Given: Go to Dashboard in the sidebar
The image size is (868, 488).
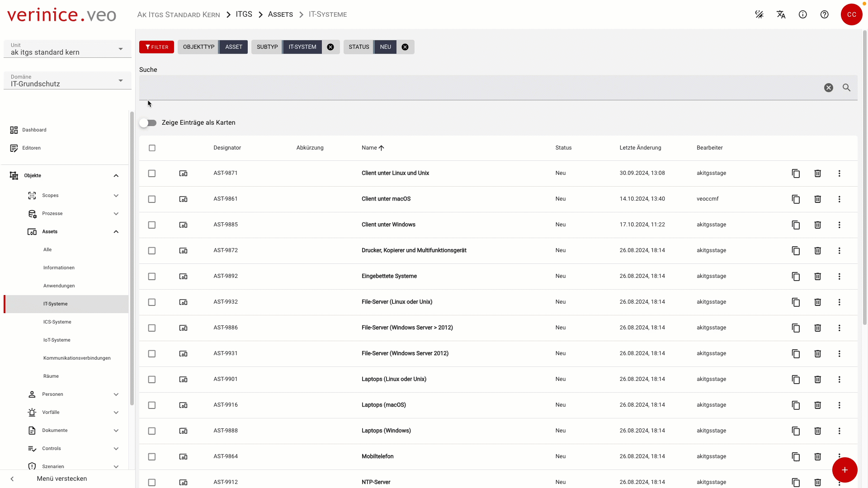Looking at the screenshot, I should [x=34, y=130].
